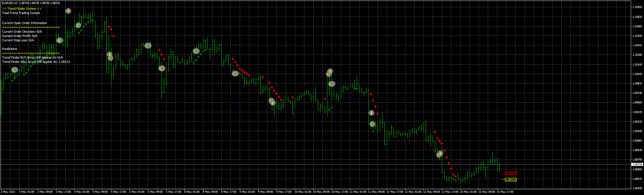The width and height of the screenshot is (644, 195).
Task: Click the red trade marker near 1.09335 on 11 May
Action: 372,124
